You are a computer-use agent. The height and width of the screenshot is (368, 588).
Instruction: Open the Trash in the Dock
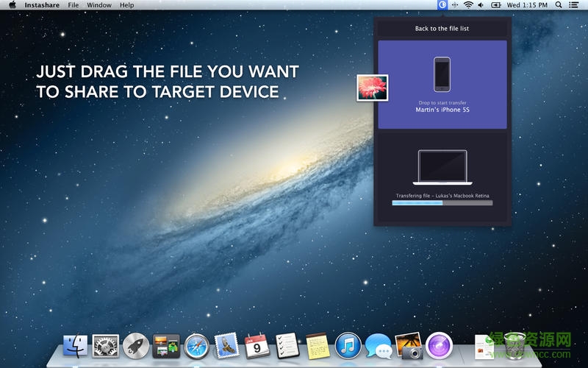coord(517,345)
